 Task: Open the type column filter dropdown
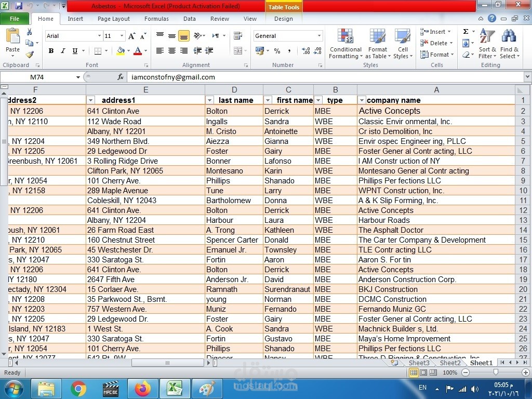pyautogui.click(x=318, y=100)
